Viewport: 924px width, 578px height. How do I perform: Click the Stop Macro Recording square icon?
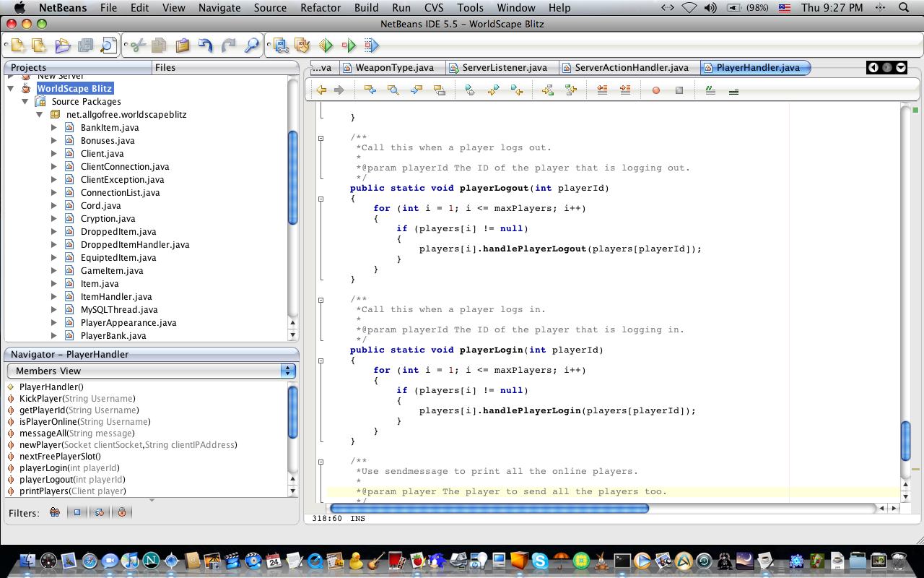pyautogui.click(x=679, y=90)
